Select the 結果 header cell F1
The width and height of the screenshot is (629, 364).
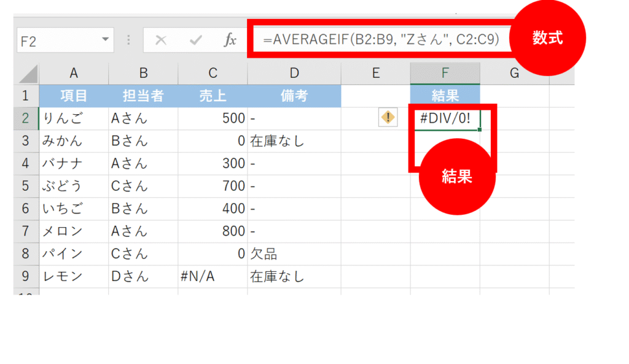pyautogui.click(x=445, y=95)
